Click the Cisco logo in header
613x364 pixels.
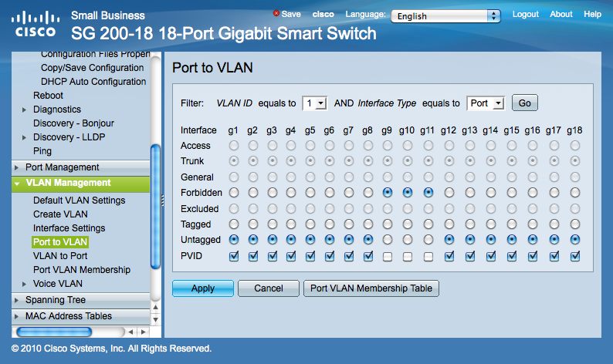(x=36, y=24)
